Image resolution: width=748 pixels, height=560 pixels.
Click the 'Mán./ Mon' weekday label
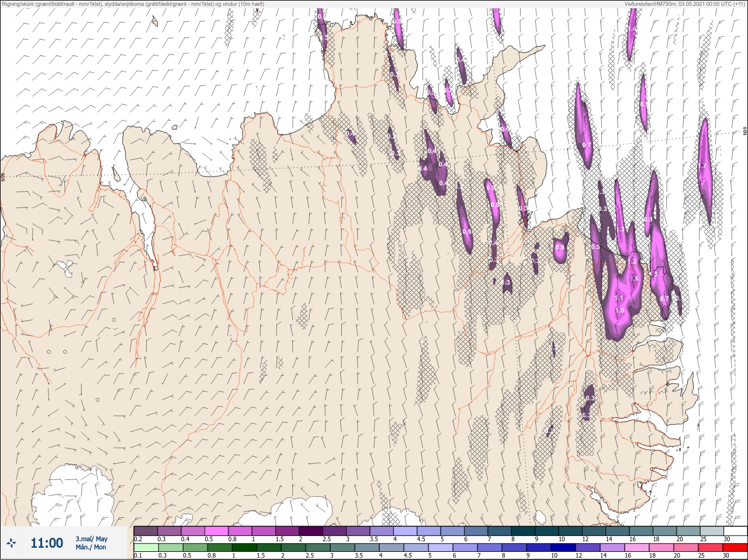point(91,548)
